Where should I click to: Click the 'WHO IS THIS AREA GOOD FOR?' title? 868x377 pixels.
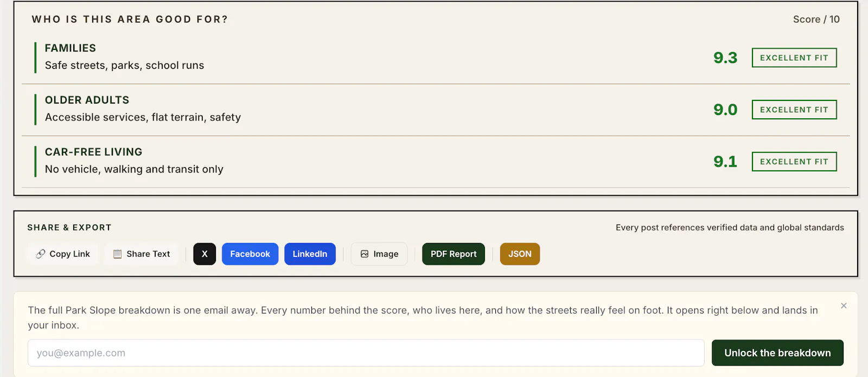tap(130, 20)
